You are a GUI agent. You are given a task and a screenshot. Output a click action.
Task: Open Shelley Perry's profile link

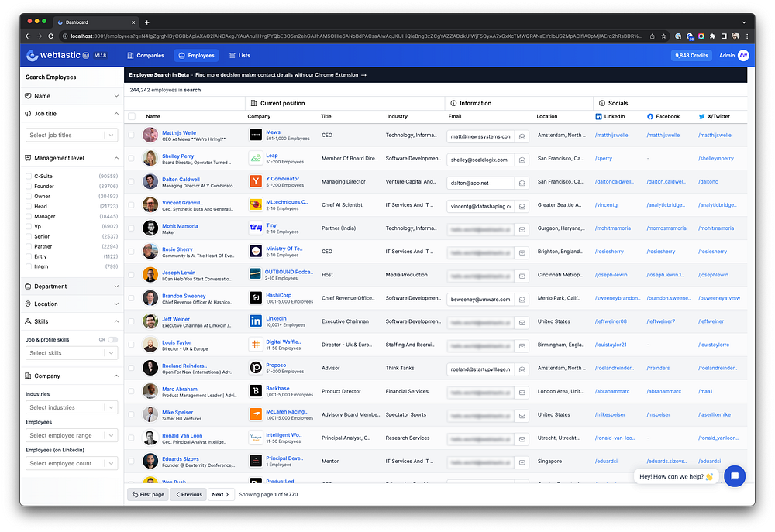[x=178, y=156]
